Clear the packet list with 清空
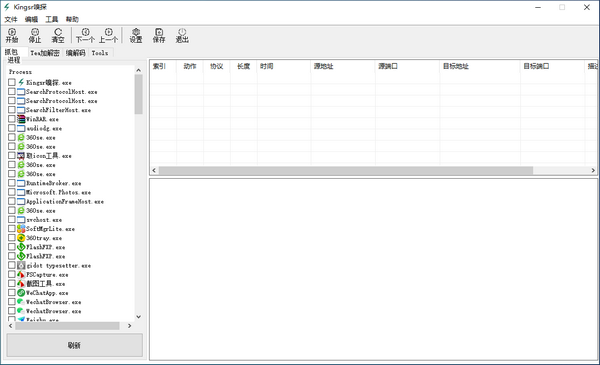The height and width of the screenshot is (365, 600). 58,36
